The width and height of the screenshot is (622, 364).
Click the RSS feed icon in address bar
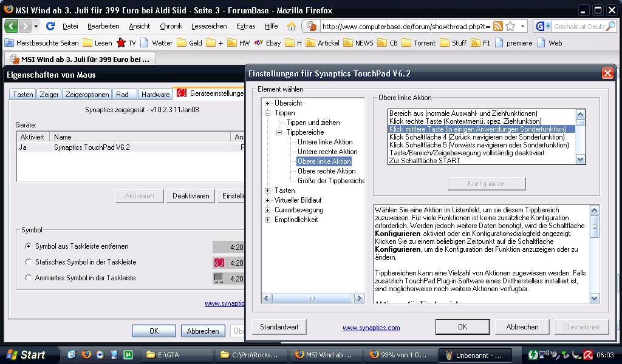click(498, 27)
